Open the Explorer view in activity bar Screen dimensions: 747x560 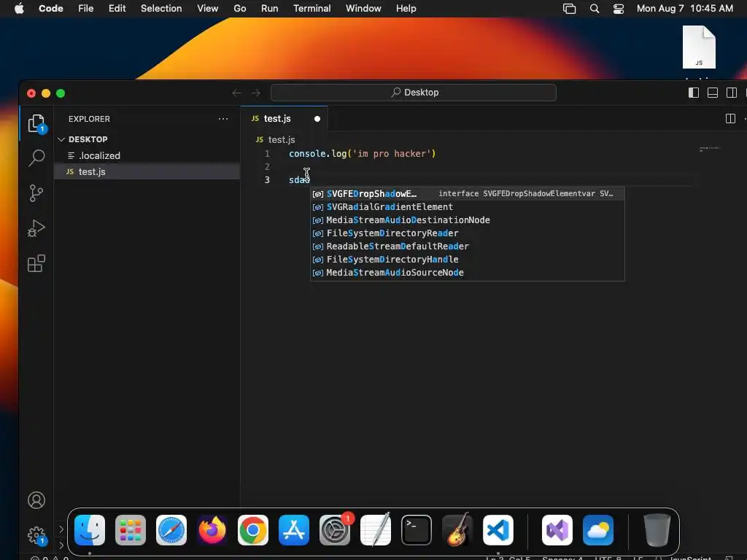tap(36, 124)
